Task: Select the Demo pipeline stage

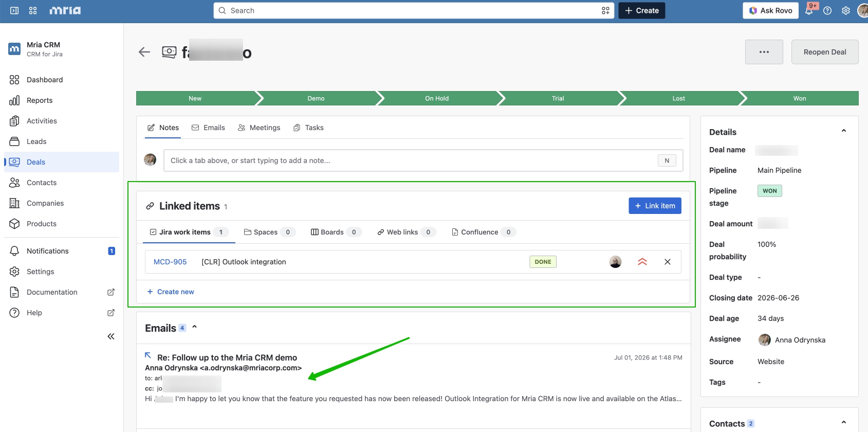Action: (x=316, y=98)
